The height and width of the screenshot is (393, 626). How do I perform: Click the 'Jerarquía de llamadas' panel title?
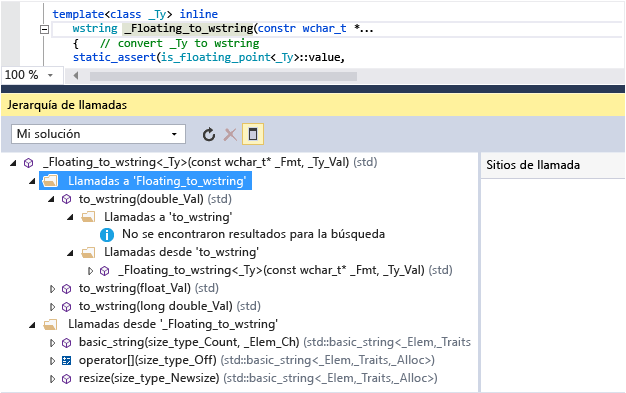pos(67,105)
